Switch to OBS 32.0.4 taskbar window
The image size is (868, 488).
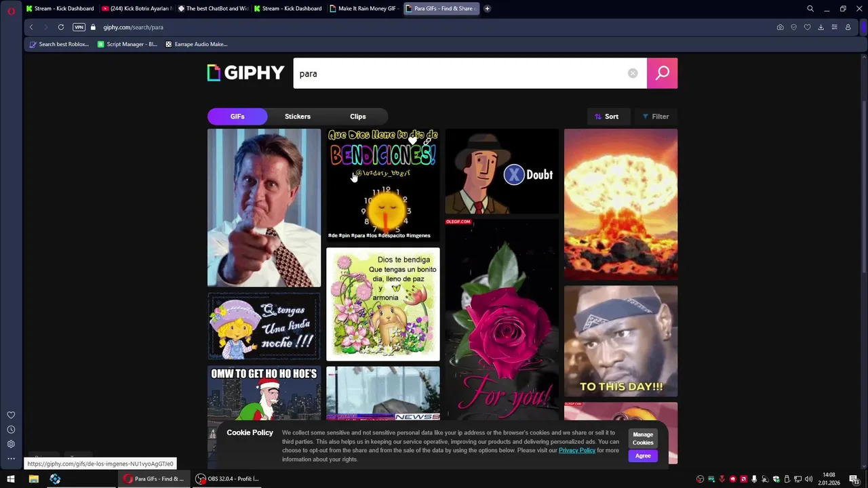(x=227, y=479)
